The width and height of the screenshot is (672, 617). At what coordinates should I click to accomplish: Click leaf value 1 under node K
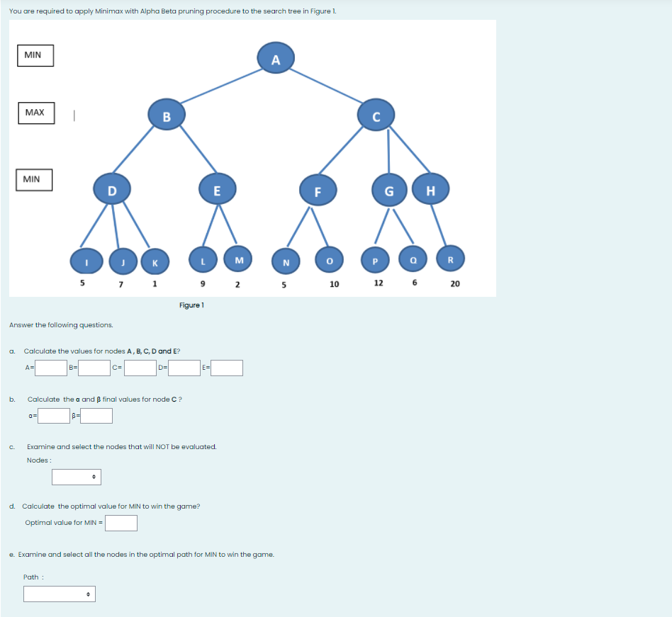click(155, 284)
